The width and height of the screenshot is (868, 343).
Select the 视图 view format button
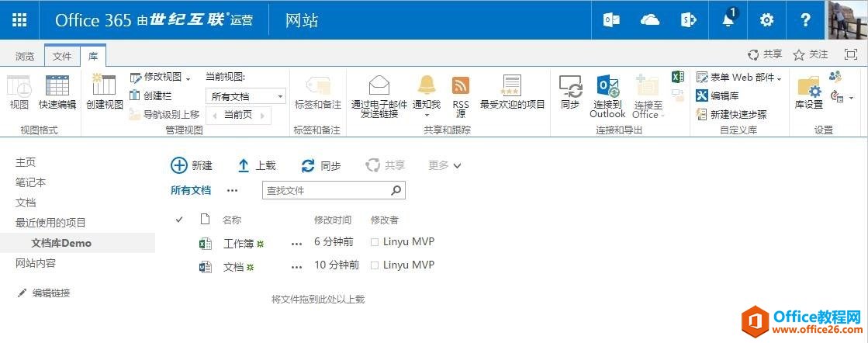point(19,92)
